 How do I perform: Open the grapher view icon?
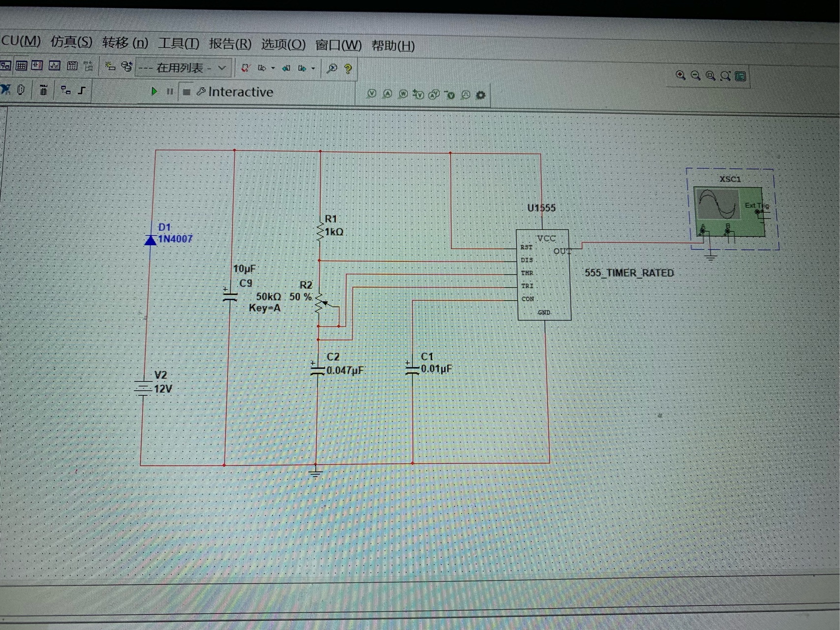point(54,65)
